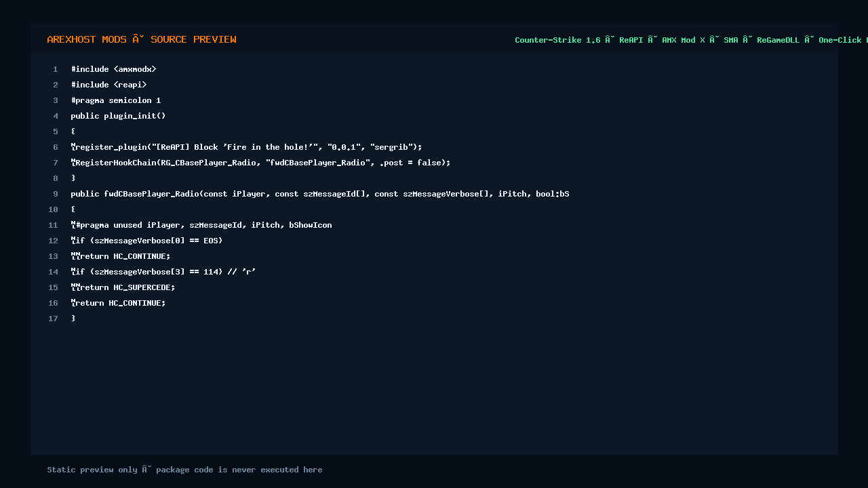Select the register_plugin call line
868x488 pixels.
[246, 147]
